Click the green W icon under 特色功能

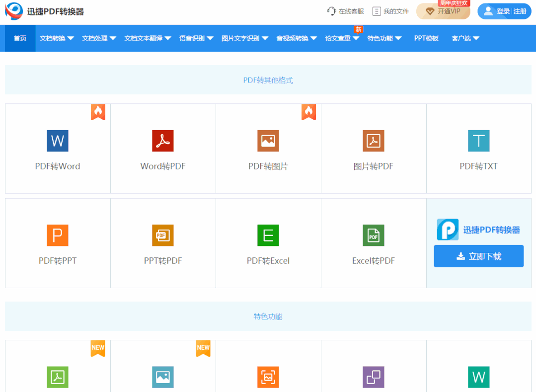(x=478, y=377)
